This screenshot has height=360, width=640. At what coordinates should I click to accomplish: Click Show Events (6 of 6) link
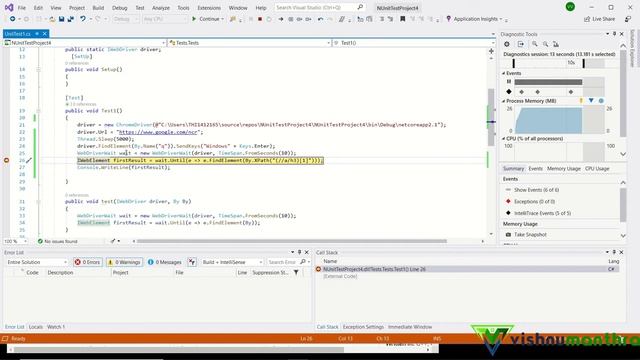[x=536, y=190]
